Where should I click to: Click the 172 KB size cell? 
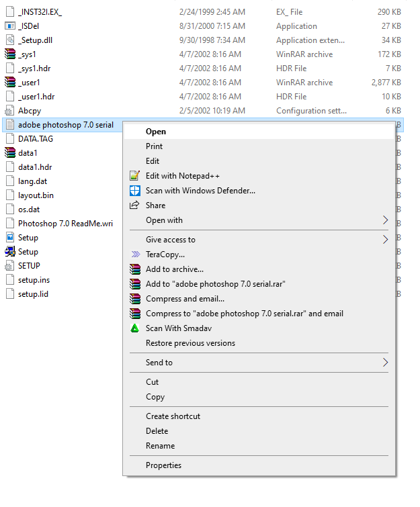389,54
